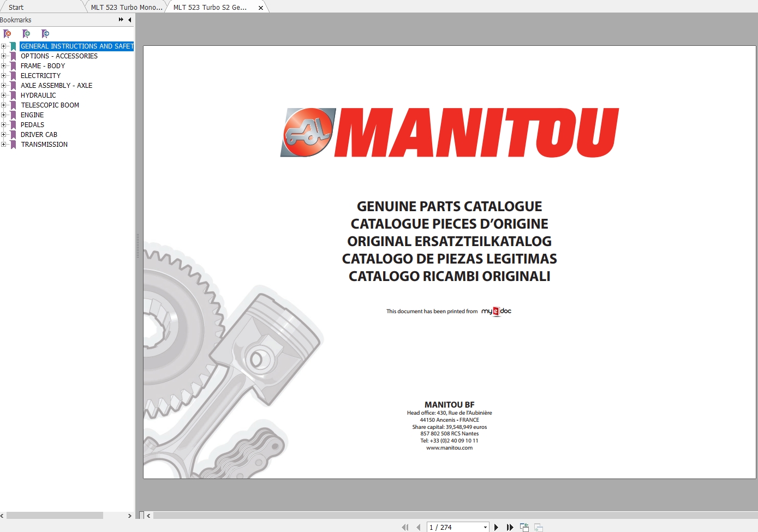
Task: Click the delete bookmark icon
Action: click(8, 34)
